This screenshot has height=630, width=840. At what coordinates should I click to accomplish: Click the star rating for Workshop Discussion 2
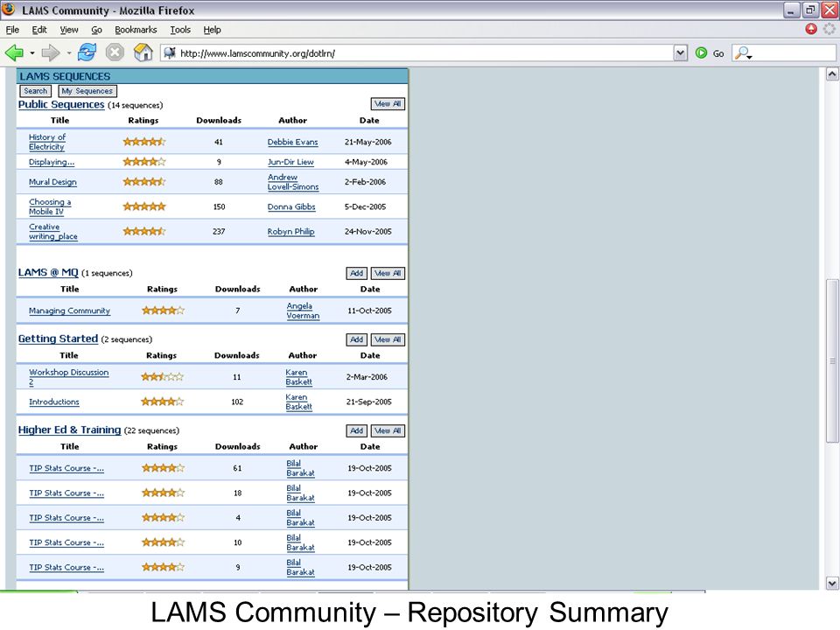point(163,376)
